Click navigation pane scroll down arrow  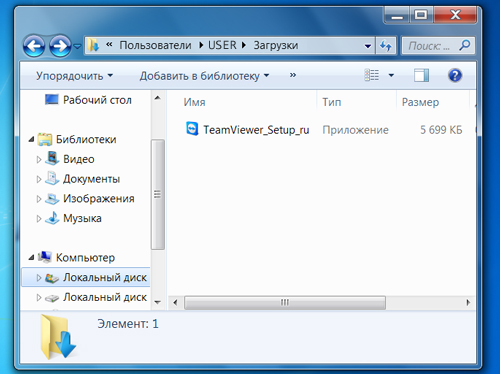click(158, 303)
